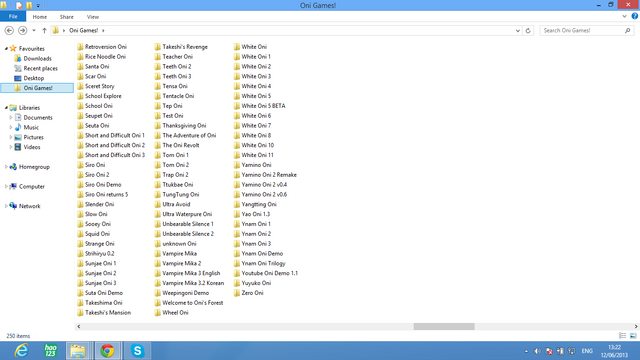This screenshot has width=640, height=360.
Task: Select the text 'Siro Oni returns 5'
Action: (x=106, y=194)
